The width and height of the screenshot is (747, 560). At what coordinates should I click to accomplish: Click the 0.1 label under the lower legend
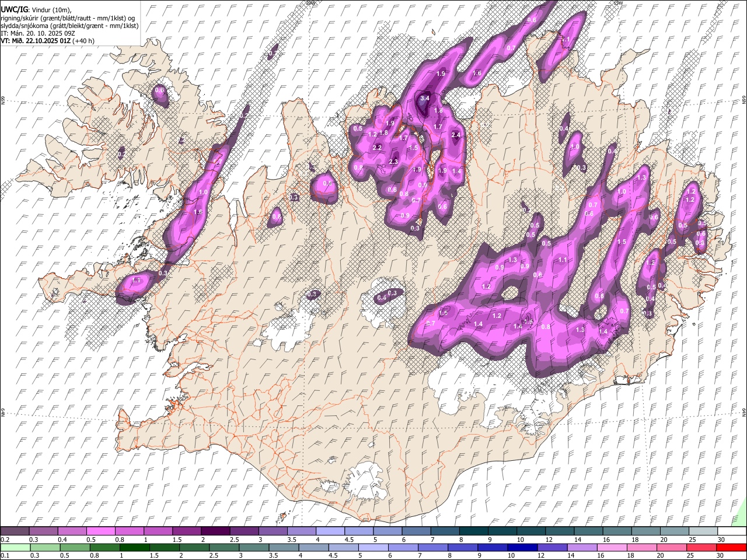5,556
